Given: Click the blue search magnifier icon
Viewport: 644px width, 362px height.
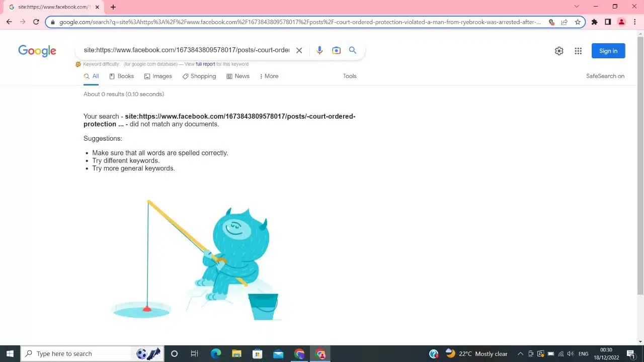Looking at the screenshot, I should (353, 50).
